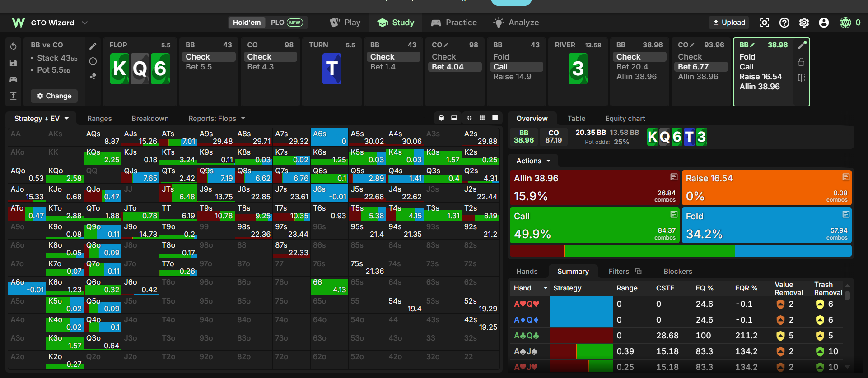This screenshot has height=378, width=868.
Task: Switch to PLO game mode
Action: [x=286, y=23]
